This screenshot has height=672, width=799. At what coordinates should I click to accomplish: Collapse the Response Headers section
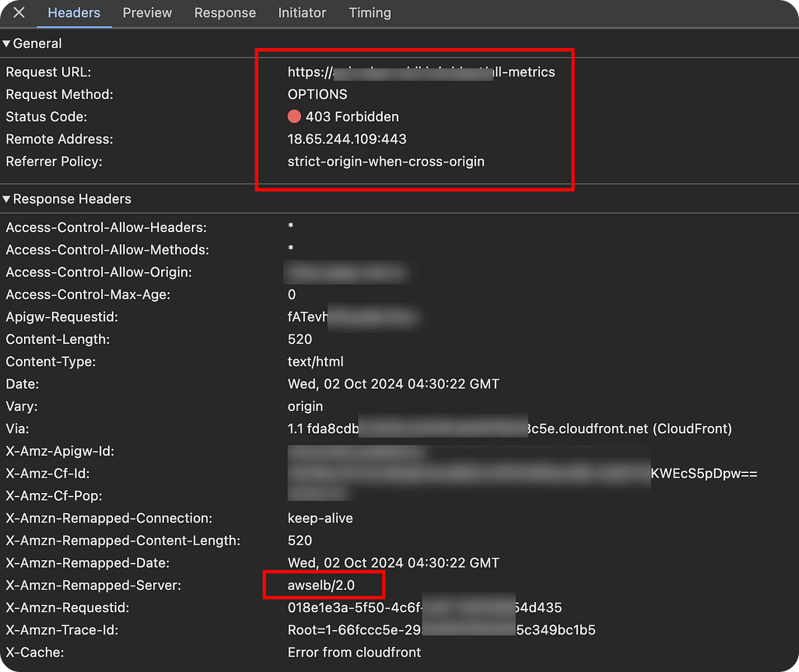pos(7,198)
